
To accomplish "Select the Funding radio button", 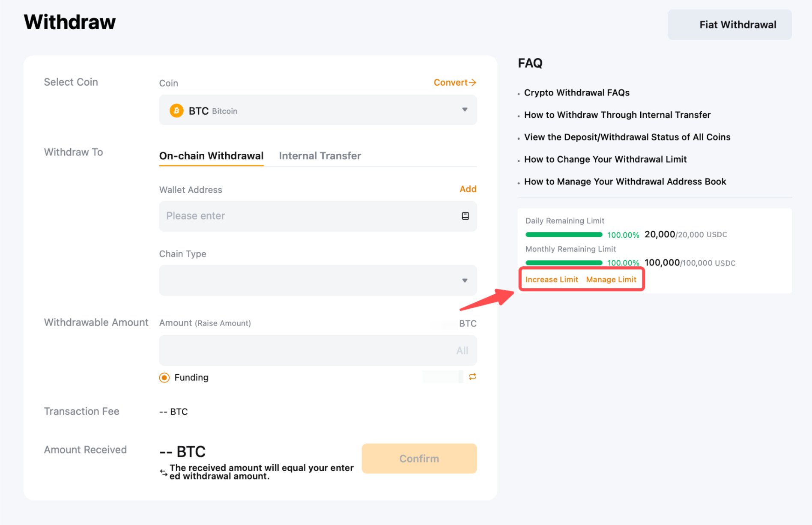I will (x=164, y=377).
